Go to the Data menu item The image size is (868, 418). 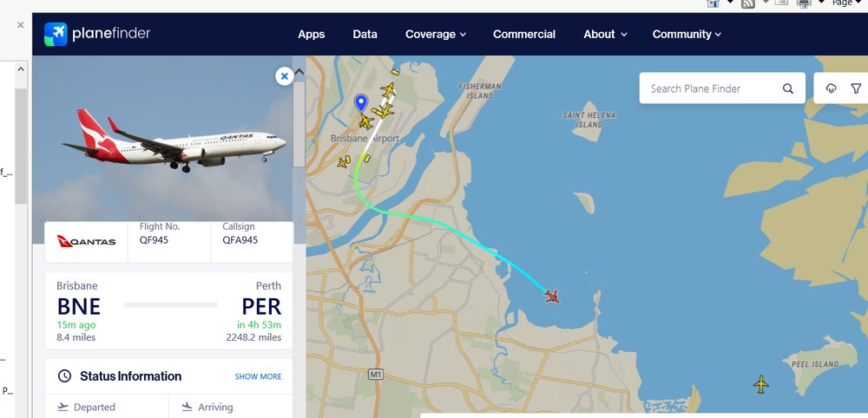365,35
